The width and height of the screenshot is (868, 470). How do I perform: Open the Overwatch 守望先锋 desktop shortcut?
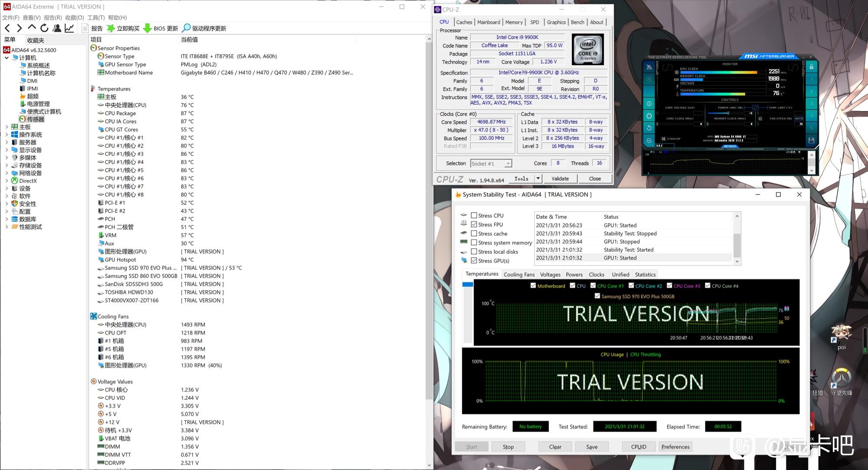[841, 382]
